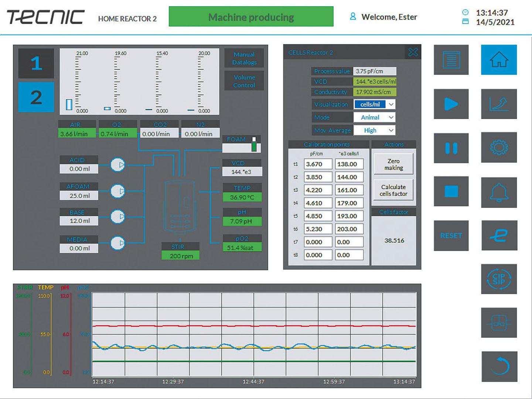
Task: Open the trend chart icon
Action: pos(499,104)
